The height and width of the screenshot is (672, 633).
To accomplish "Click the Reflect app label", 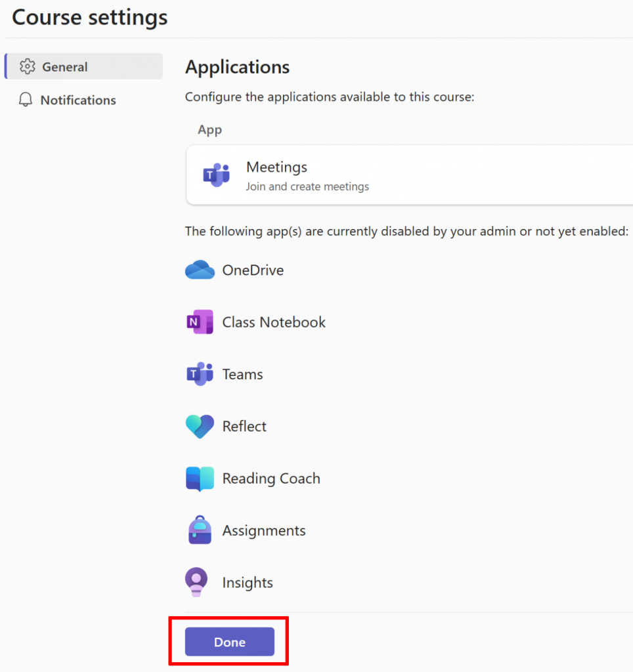I will [x=244, y=427].
